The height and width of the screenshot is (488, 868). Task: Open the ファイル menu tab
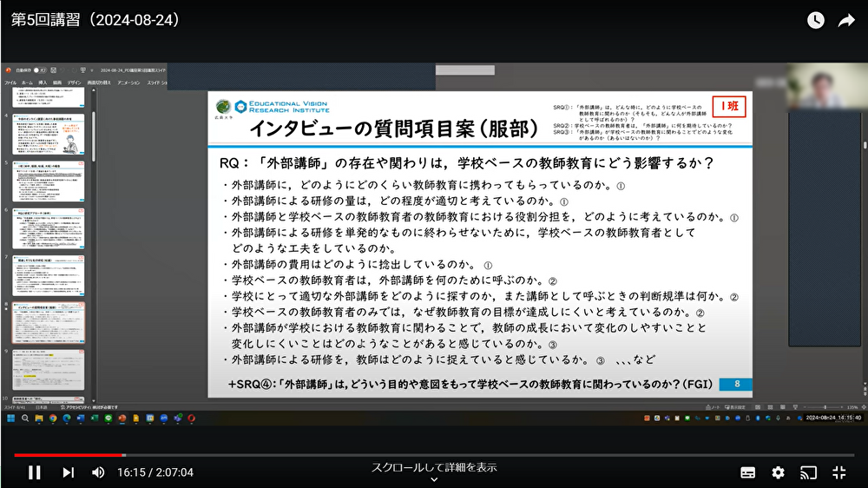(x=10, y=83)
